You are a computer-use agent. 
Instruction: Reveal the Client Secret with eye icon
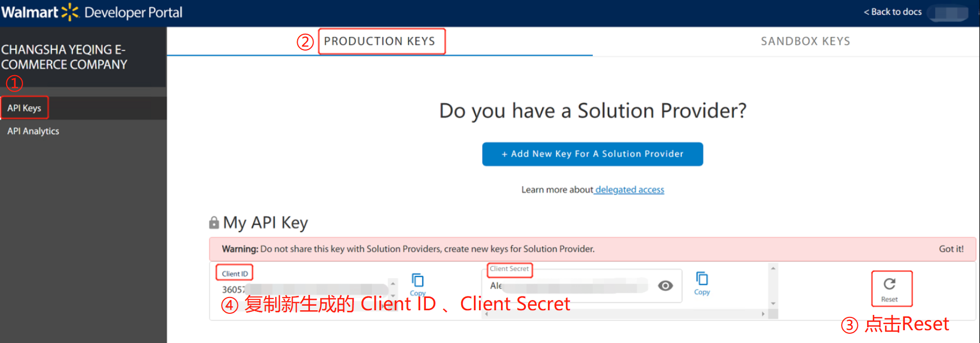coord(665,286)
